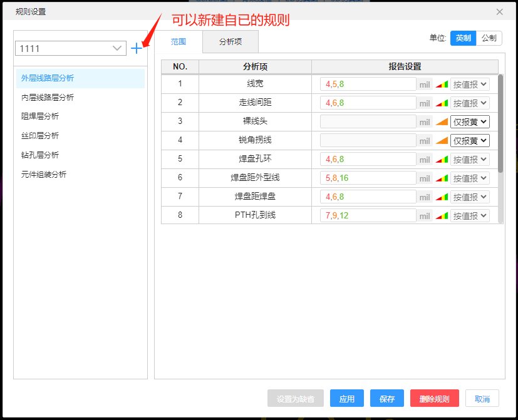Select the 范围 tab
Screen dimensions: 518x420
[179, 41]
